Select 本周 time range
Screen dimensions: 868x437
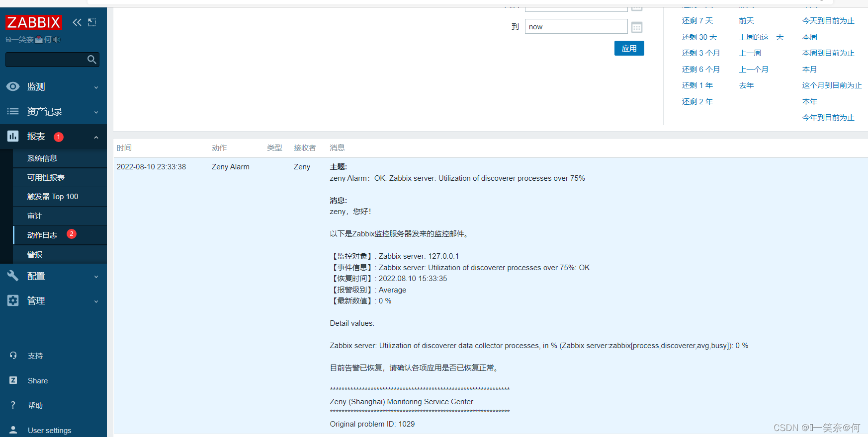[x=809, y=37]
